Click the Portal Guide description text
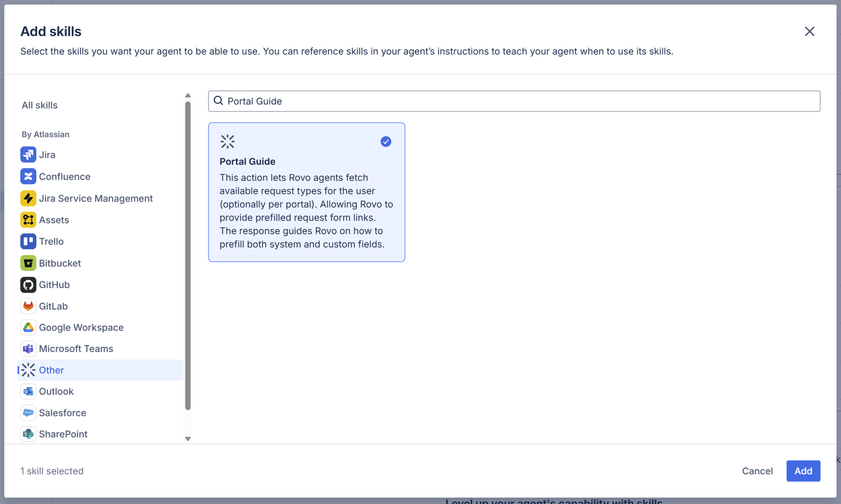 (x=307, y=211)
